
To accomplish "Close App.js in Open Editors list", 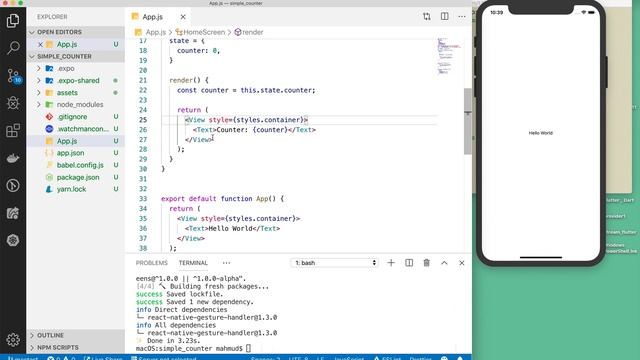I will pos(40,44).
